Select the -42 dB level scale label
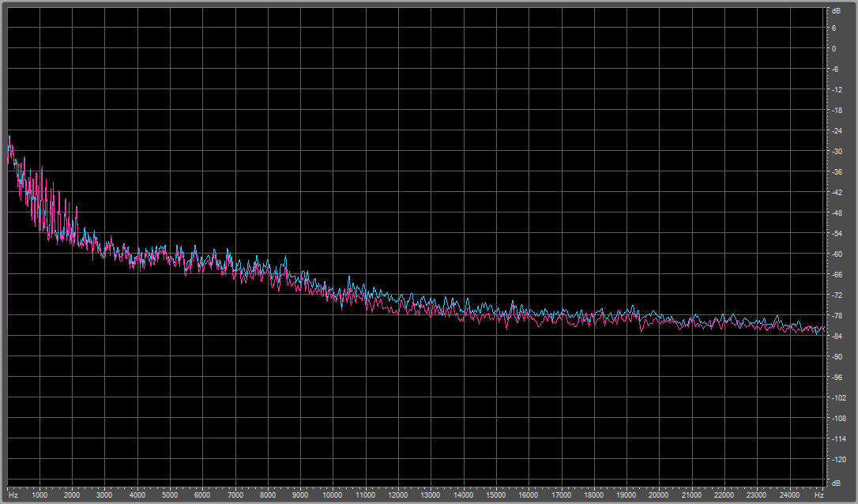Image resolution: width=858 pixels, height=504 pixels. coord(837,192)
